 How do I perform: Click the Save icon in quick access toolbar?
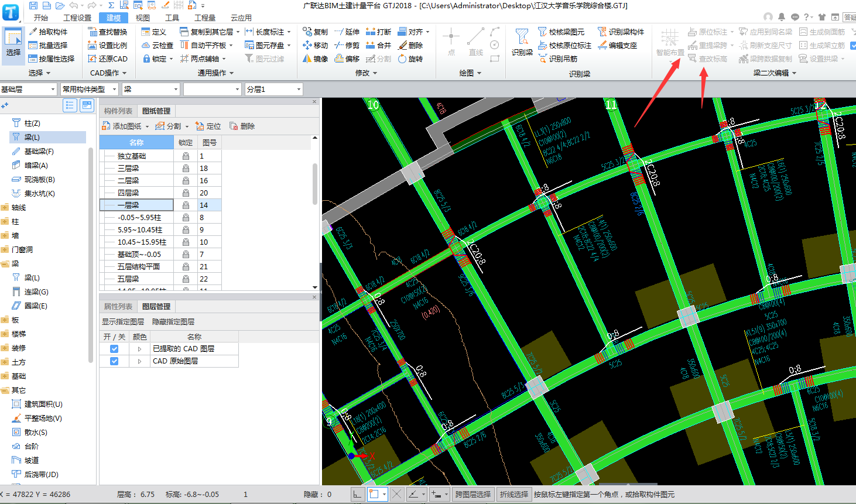pos(33,5)
